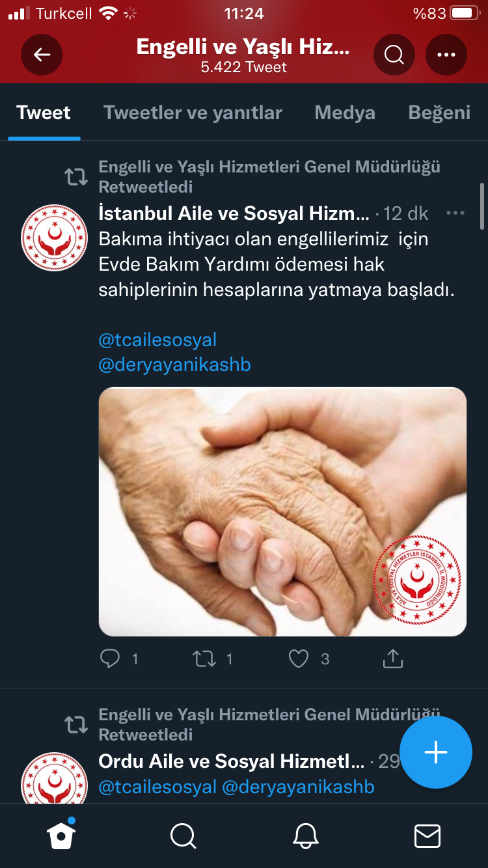
Task: Open the İstanbul Aile ve Sosyal Hizmetler profile avatar
Action: click(54, 238)
